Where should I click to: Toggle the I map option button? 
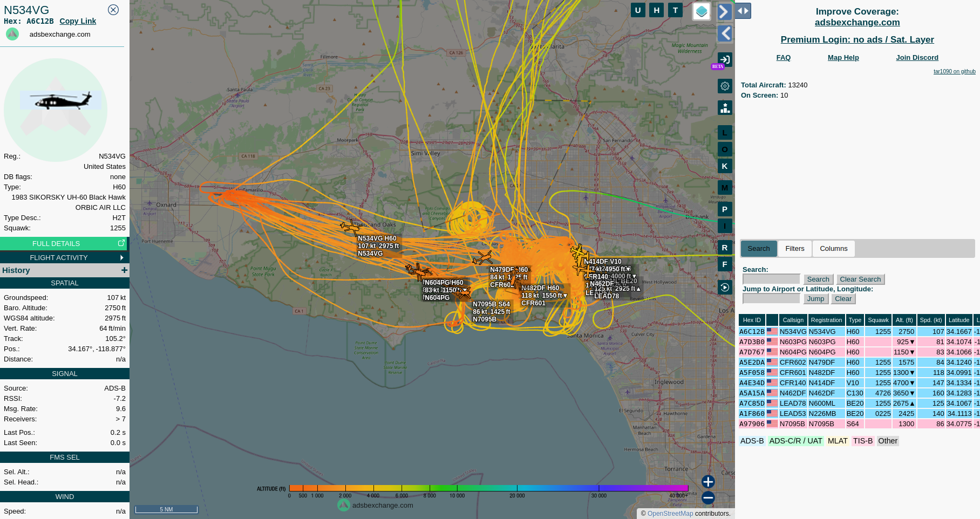(725, 226)
